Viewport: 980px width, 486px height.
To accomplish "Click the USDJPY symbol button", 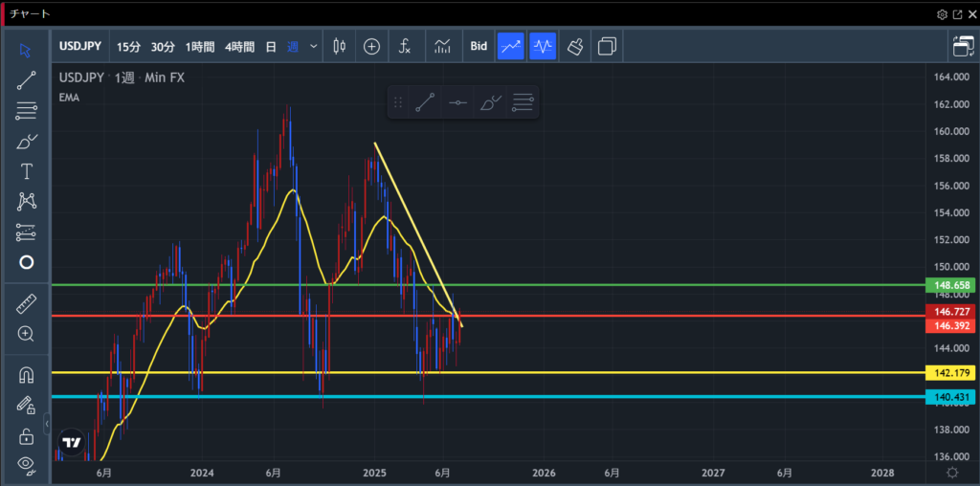I will [x=80, y=46].
